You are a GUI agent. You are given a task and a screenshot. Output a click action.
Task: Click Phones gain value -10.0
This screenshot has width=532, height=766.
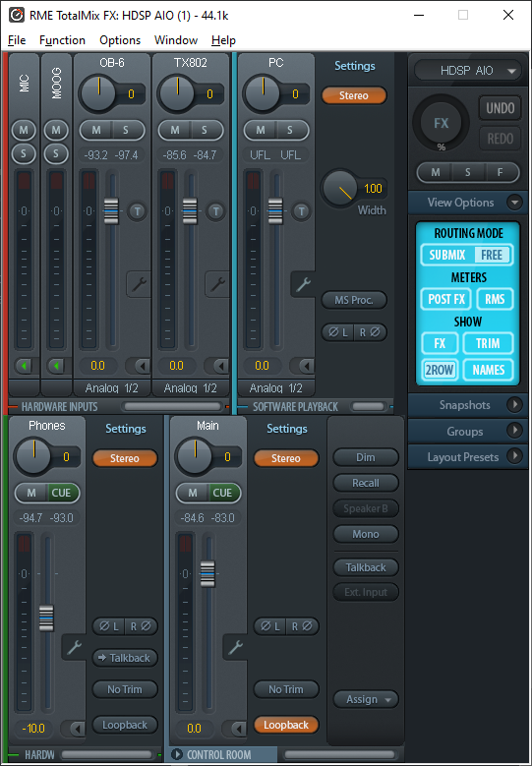[33, 729]
